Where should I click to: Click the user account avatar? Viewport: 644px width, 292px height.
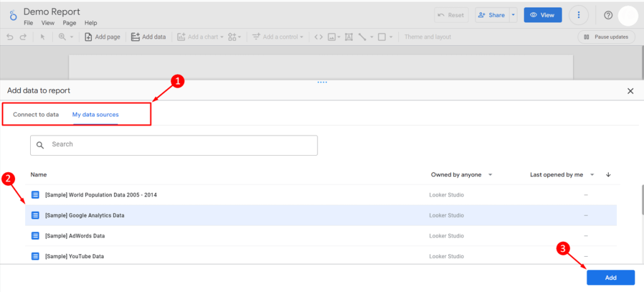(629, 15)
